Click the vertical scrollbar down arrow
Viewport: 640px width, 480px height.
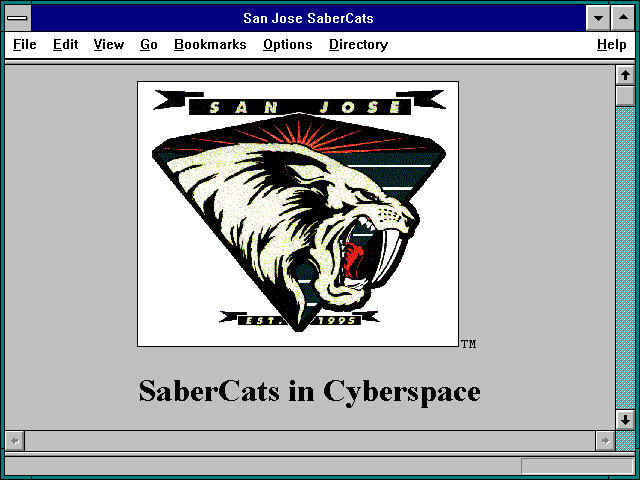pyautogui.click(x=625, y=420)
